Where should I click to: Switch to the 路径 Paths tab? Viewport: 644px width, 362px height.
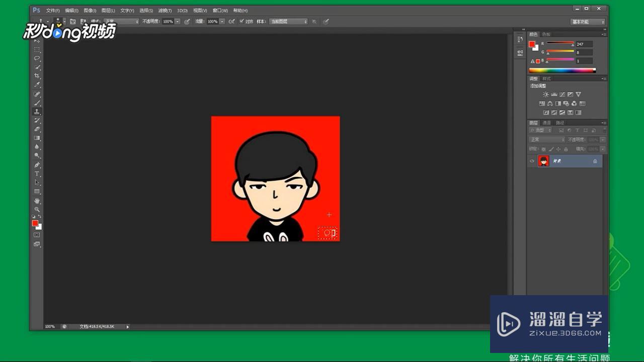point(559,123)
